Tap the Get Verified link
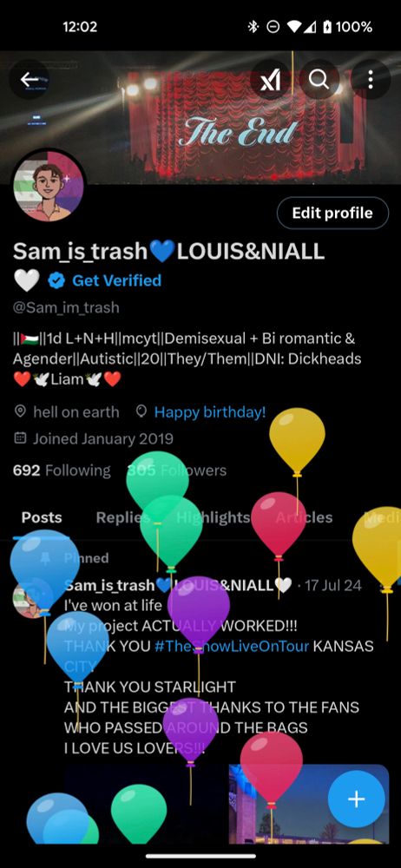This screenshot has width=401, height=868. tap(117, 280)
